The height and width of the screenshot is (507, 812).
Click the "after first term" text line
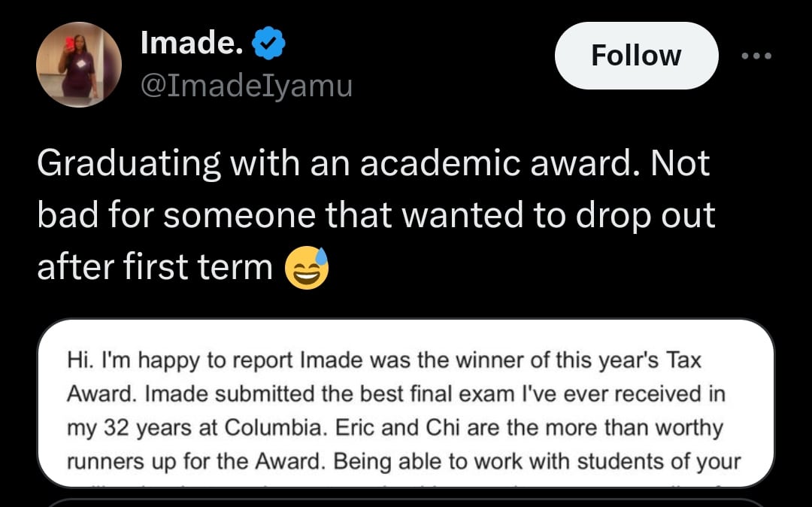tap(154, 267)
